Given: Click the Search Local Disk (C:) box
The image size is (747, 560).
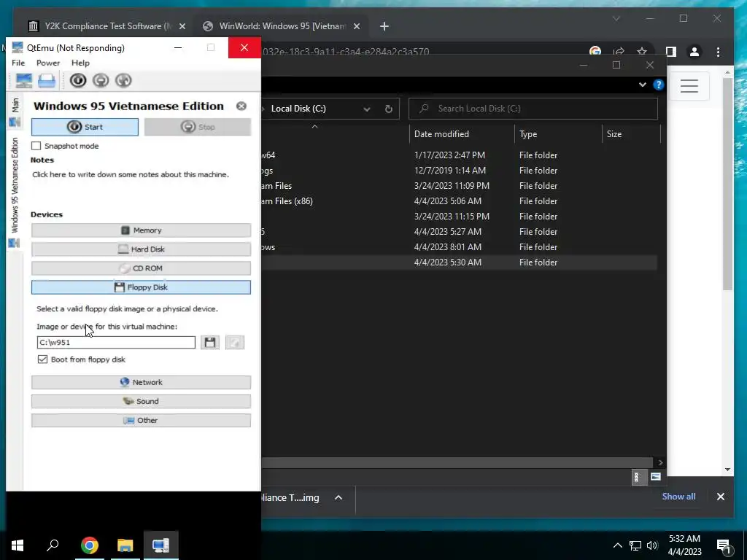Looking at the screenshot, I should (x=533, y=109).
